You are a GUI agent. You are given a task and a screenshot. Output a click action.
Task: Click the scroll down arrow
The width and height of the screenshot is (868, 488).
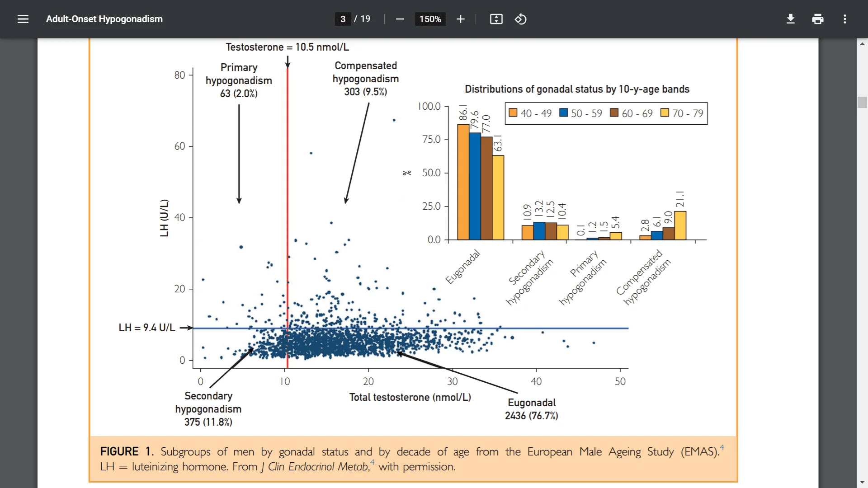pos(862,482)
